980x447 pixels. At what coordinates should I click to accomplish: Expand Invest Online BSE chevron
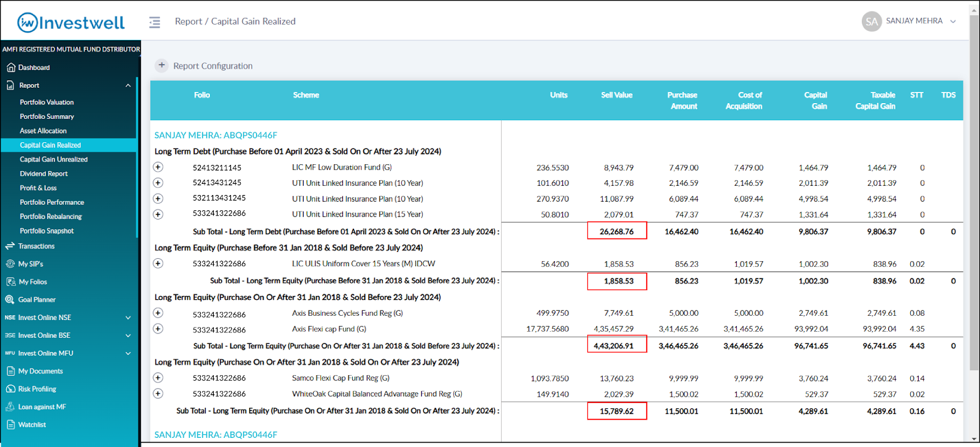pos(128,335)
